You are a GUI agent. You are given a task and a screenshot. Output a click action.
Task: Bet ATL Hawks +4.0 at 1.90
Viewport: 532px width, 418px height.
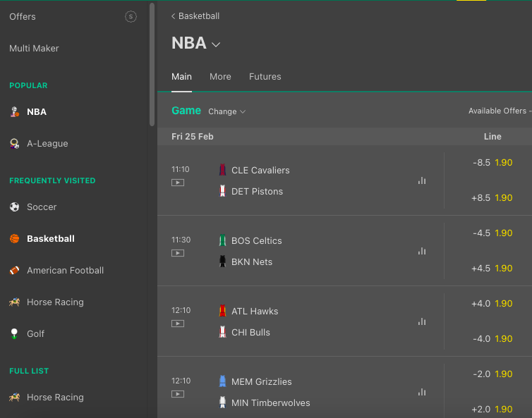[492, 304]
